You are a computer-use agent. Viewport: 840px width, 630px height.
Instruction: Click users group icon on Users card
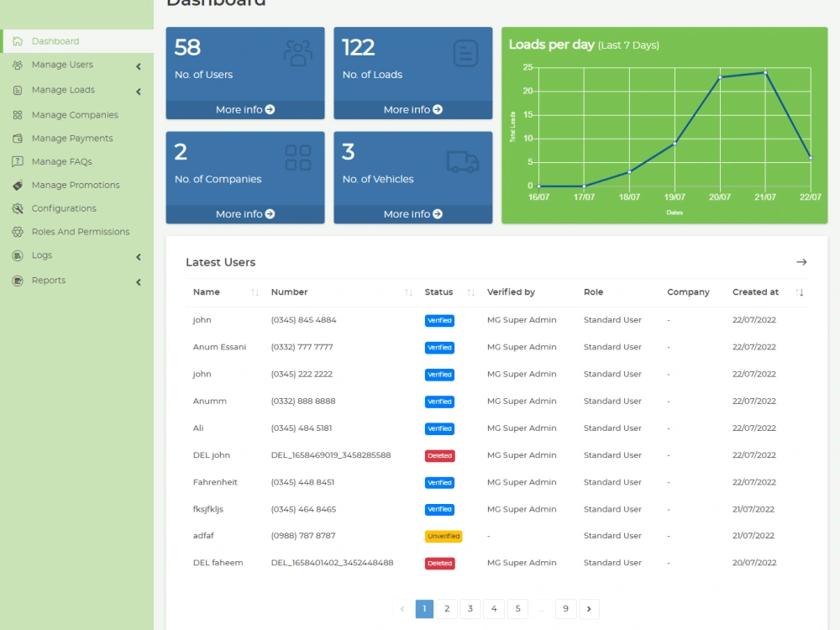298,53
